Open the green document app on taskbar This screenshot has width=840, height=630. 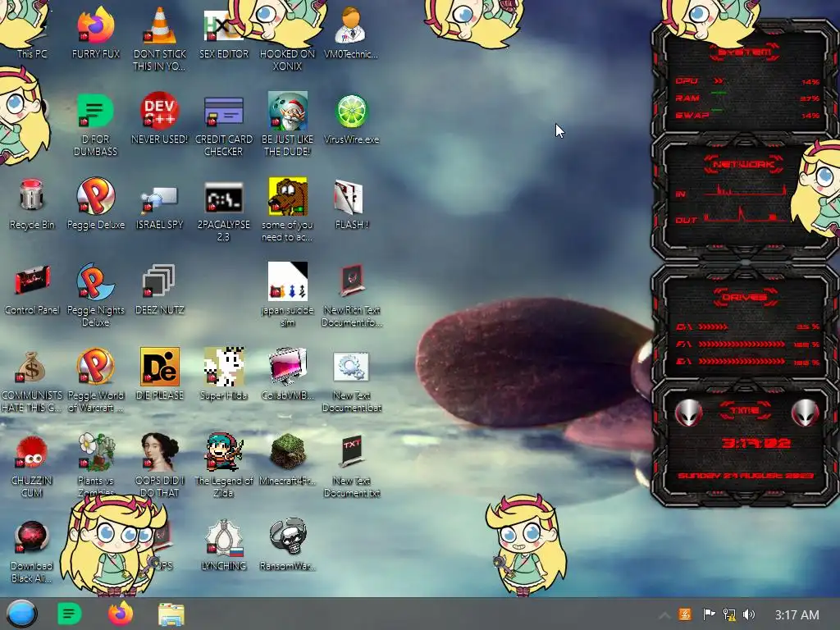pyautogui.click(x=69, y=614)
